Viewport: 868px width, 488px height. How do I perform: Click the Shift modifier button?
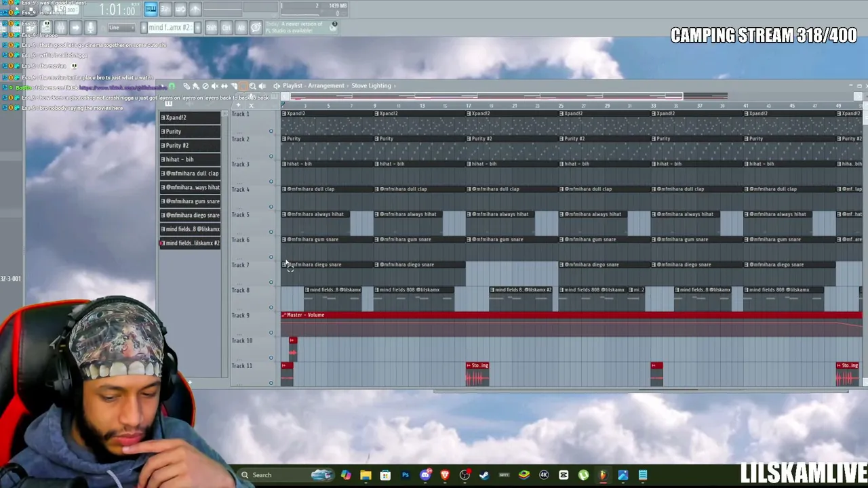211,28
